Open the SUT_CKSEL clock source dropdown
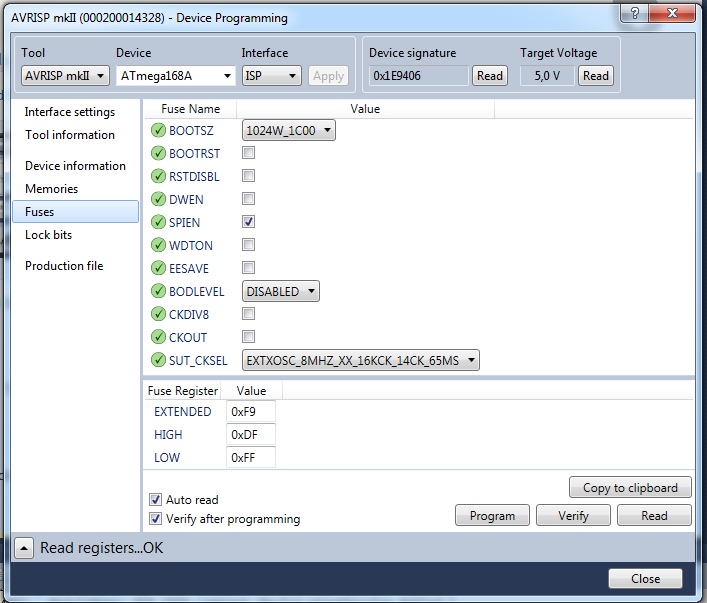 [361, 360]
